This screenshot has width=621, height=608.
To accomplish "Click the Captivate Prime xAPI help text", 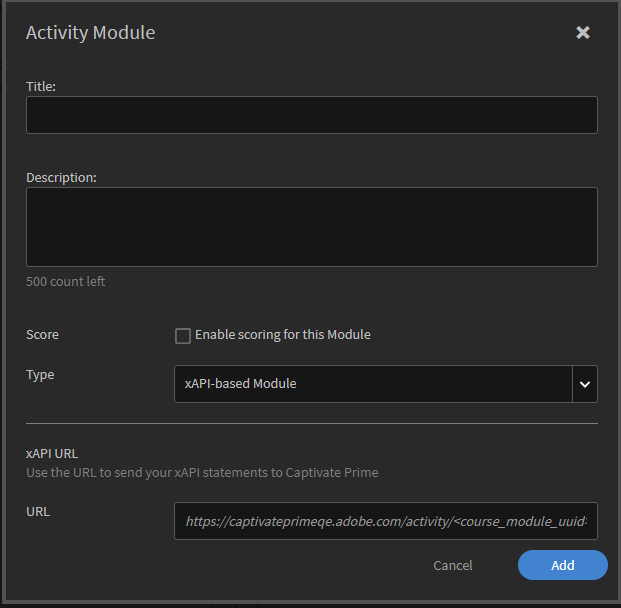I will [x=202, y=472].
